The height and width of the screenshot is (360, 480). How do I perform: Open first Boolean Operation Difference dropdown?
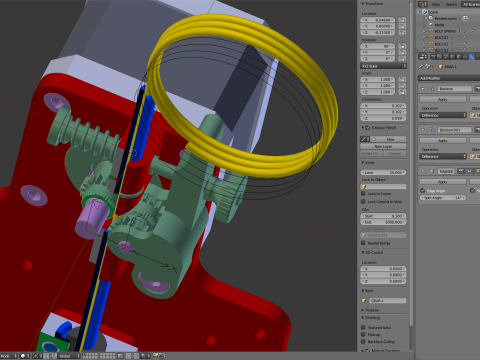pos(443,115)
